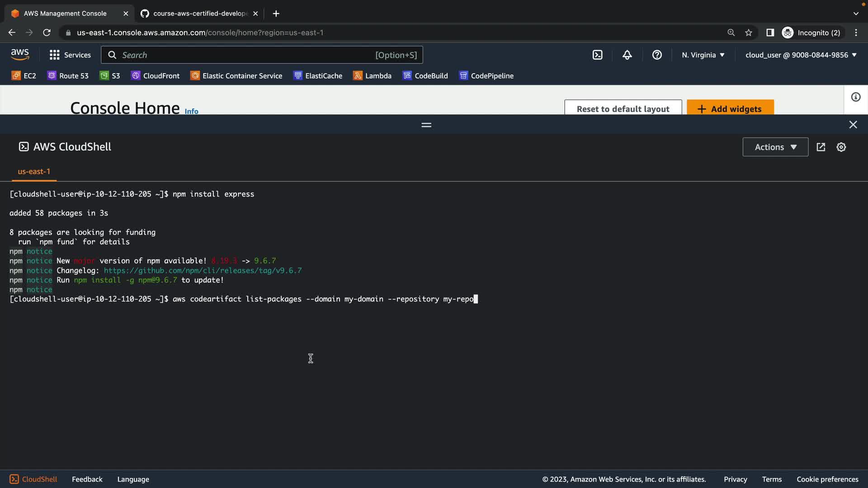Viewport: 868px width, 488px height.
Task: Toggle the info side panel icon
Action: [855, 97]
